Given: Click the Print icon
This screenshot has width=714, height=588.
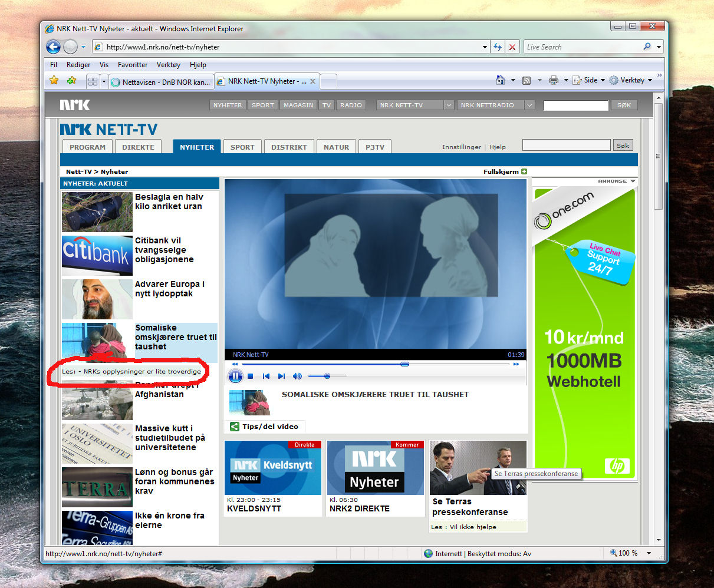Looking at the screenshot, I should coord(554,80).
